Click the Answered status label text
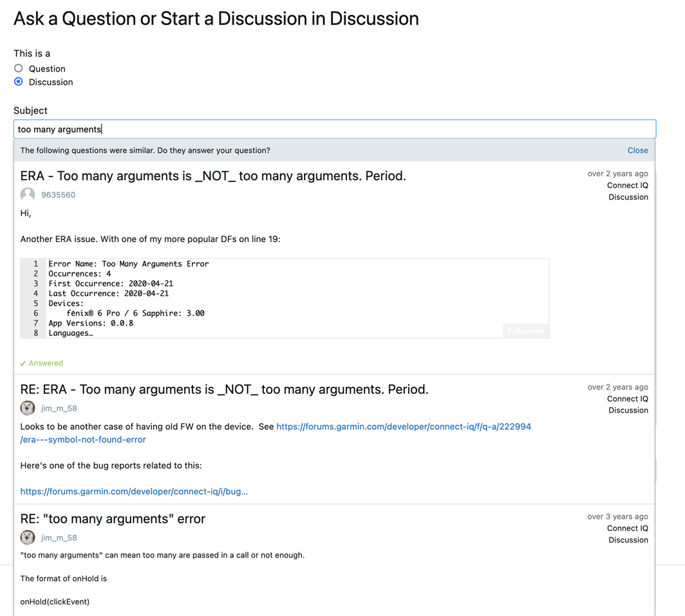 click(x=46, y=363)
